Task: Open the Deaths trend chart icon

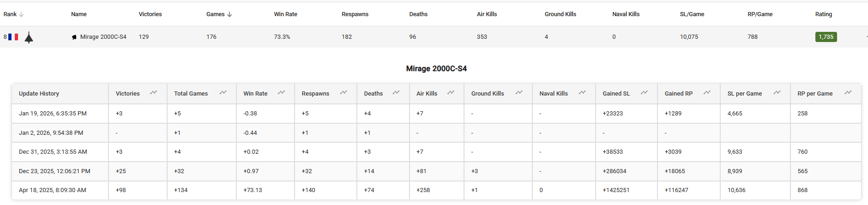Action: (x=396, y=93)
